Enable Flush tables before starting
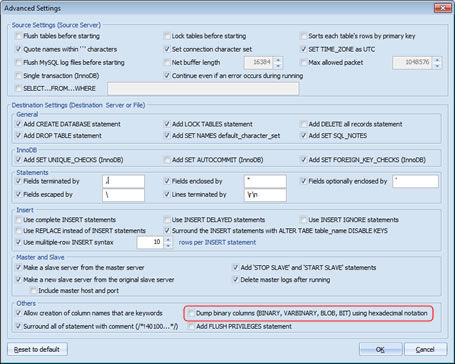Viewport: 455px width, 364px height. [x=19, y=36]
